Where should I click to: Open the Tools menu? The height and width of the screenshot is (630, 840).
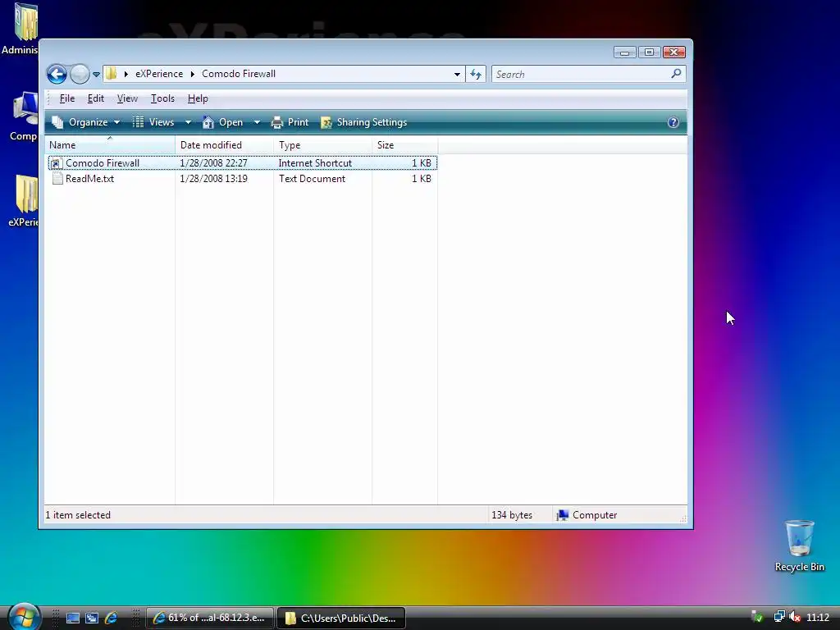click(163, 98)
